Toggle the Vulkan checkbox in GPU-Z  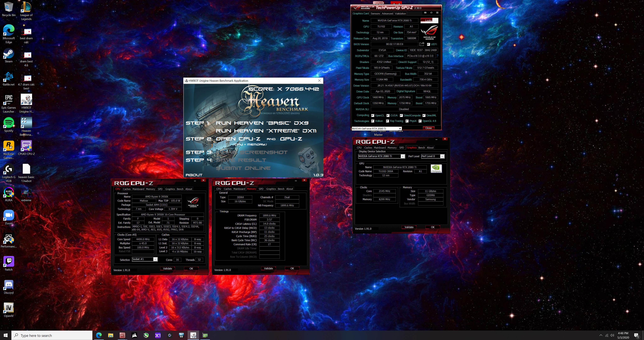[x=373, y=121]
